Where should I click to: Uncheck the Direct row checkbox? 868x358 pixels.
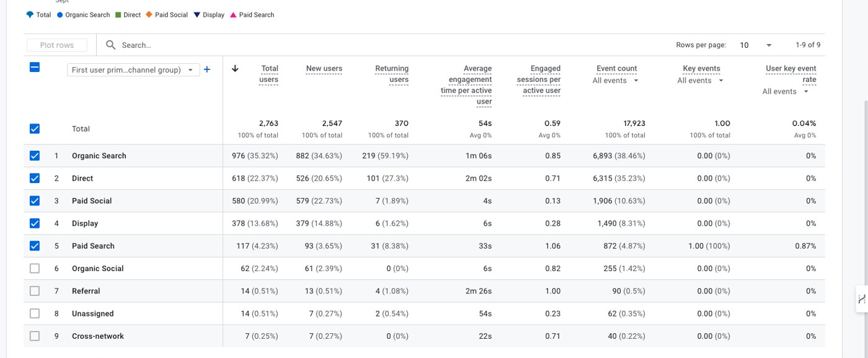pyautogui.click(x=35, y=178)
